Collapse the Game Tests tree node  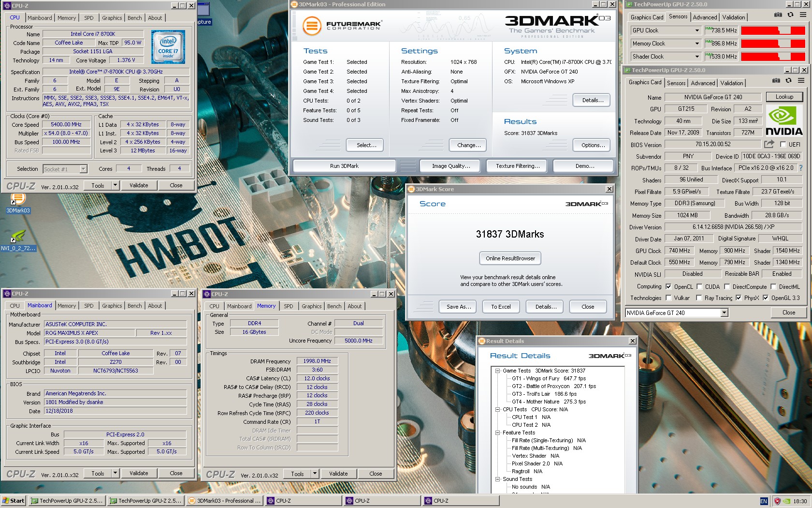(x=497, y=371)
